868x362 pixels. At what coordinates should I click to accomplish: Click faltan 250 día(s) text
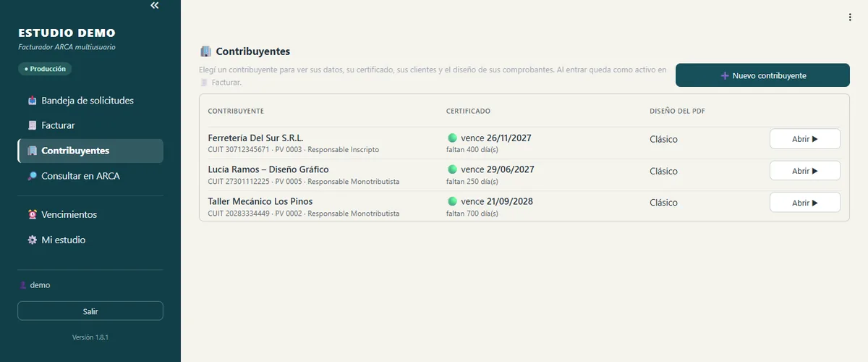point(472,182)
